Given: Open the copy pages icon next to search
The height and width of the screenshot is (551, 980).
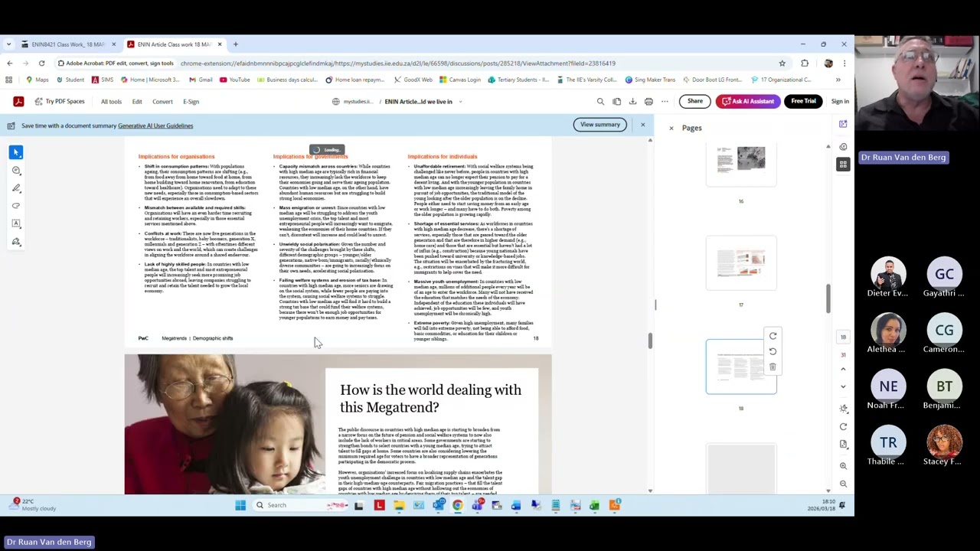Looking at the screenshot, I should pyautogui.click(x=616, y=101).
